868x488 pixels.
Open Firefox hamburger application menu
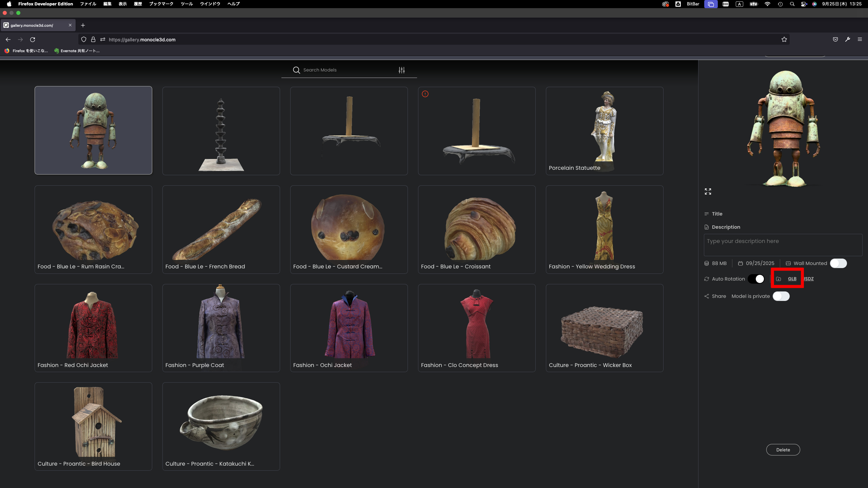point(860,40)
